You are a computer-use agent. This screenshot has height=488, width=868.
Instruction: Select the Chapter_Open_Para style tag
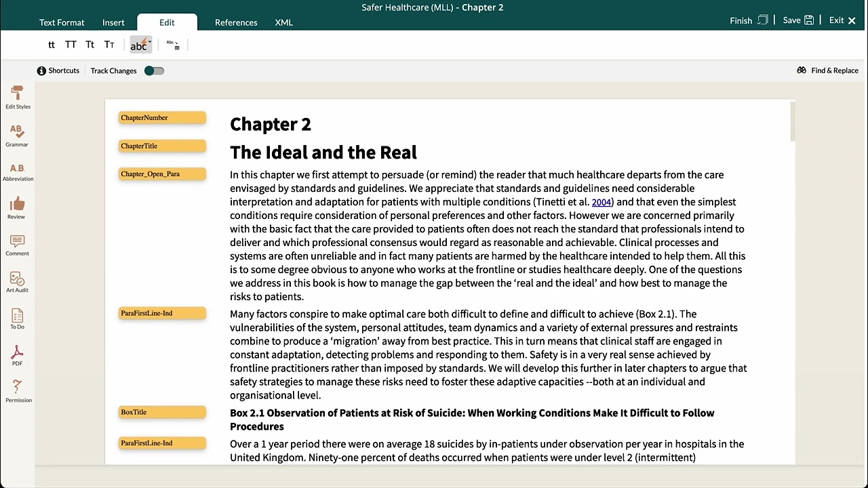[162, 174]
